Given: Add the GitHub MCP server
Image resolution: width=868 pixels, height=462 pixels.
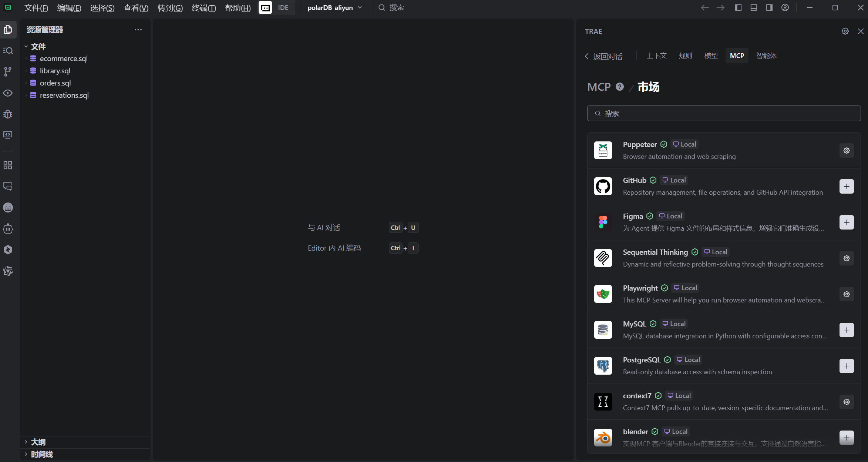Looking at the screenshot, I should [x=847, y=187].
